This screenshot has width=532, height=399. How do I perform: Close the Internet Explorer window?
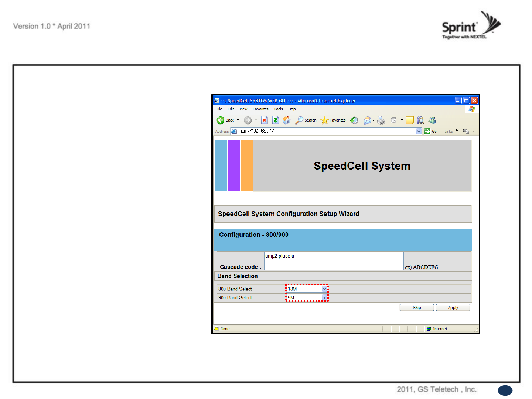[474, 100]
